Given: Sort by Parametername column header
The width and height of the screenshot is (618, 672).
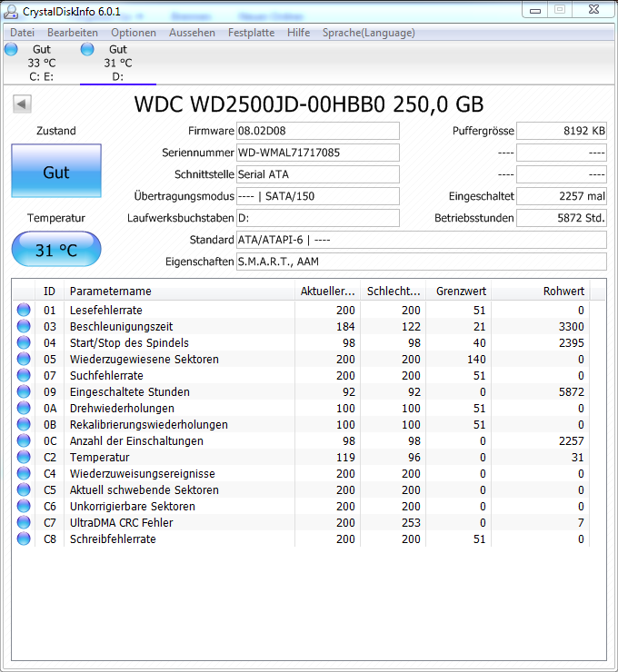Looking at the screenshot, I should click(x=179, y=291).
